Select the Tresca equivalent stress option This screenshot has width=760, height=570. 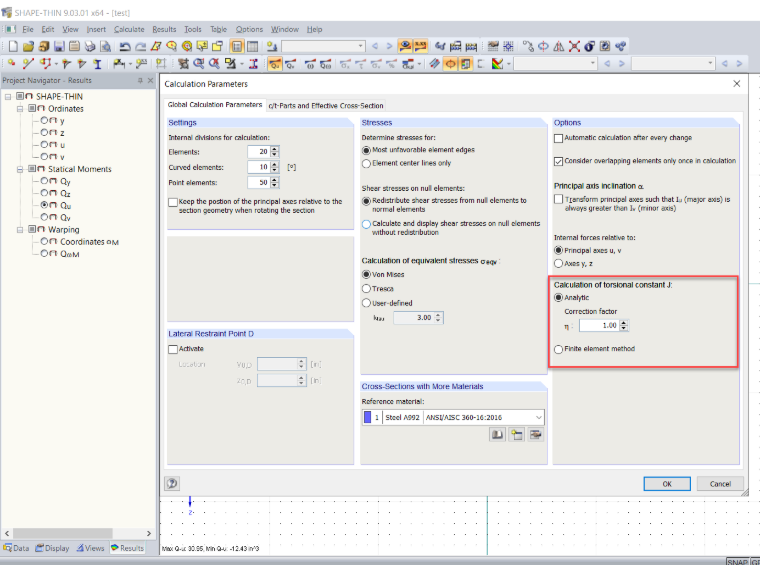click(x=366, y=289)
